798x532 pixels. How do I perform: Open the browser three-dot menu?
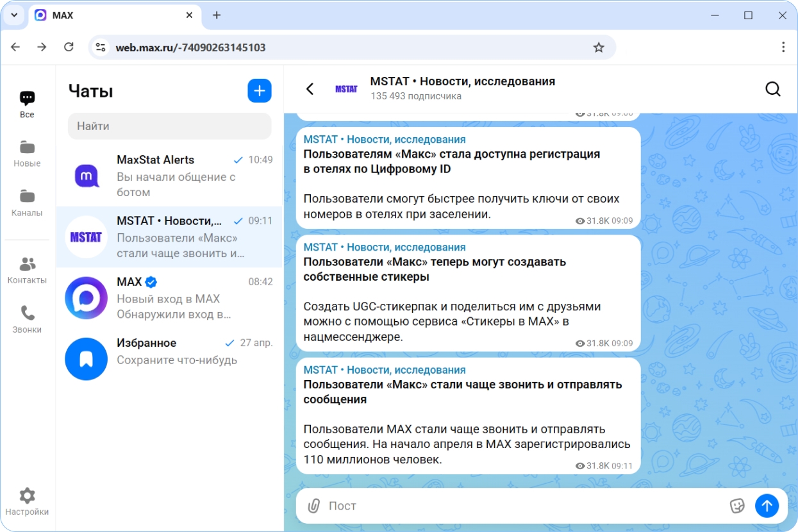coord(783,47)
